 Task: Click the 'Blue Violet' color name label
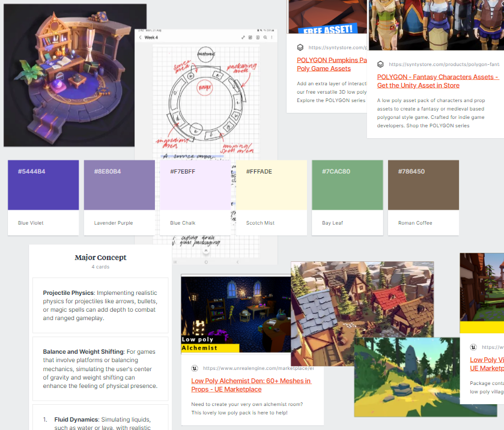click(31, 223)
